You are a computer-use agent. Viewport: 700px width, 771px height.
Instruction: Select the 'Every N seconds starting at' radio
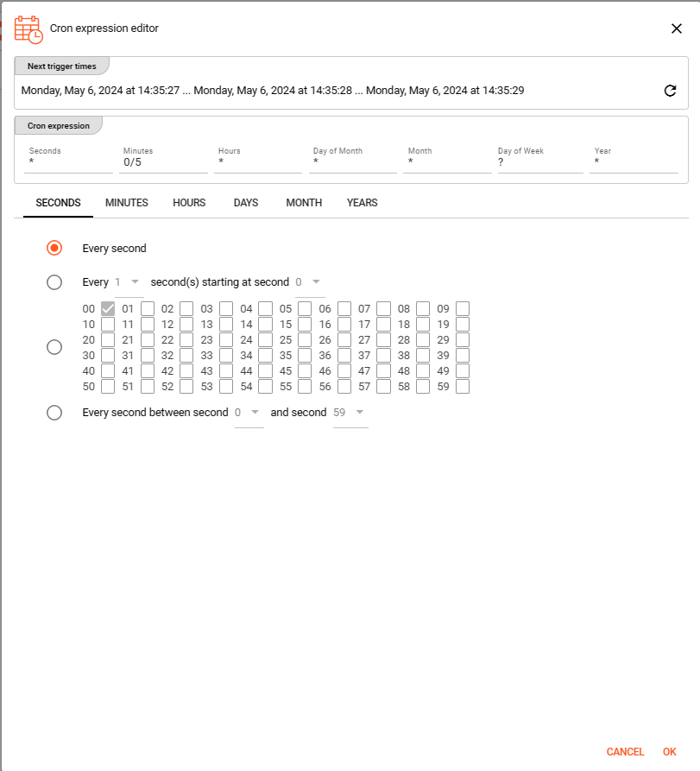click(x=54, y=282)
